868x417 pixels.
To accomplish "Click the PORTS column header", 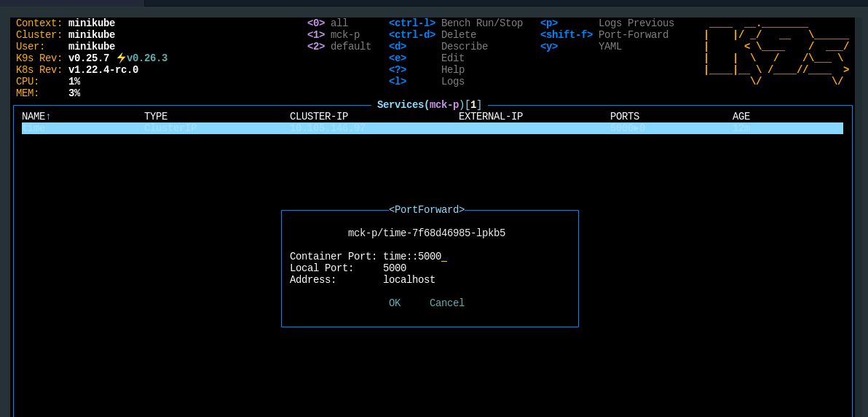I will (624, 117).
